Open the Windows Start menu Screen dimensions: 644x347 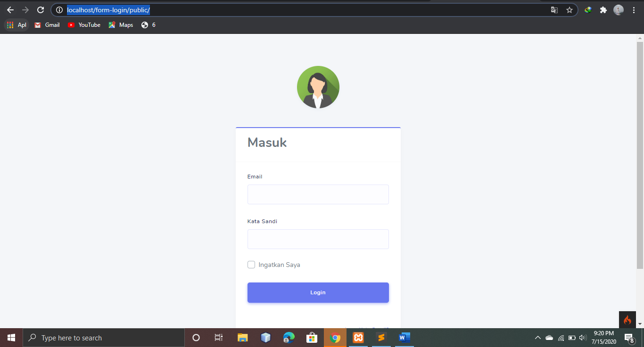tap(11, 338)
